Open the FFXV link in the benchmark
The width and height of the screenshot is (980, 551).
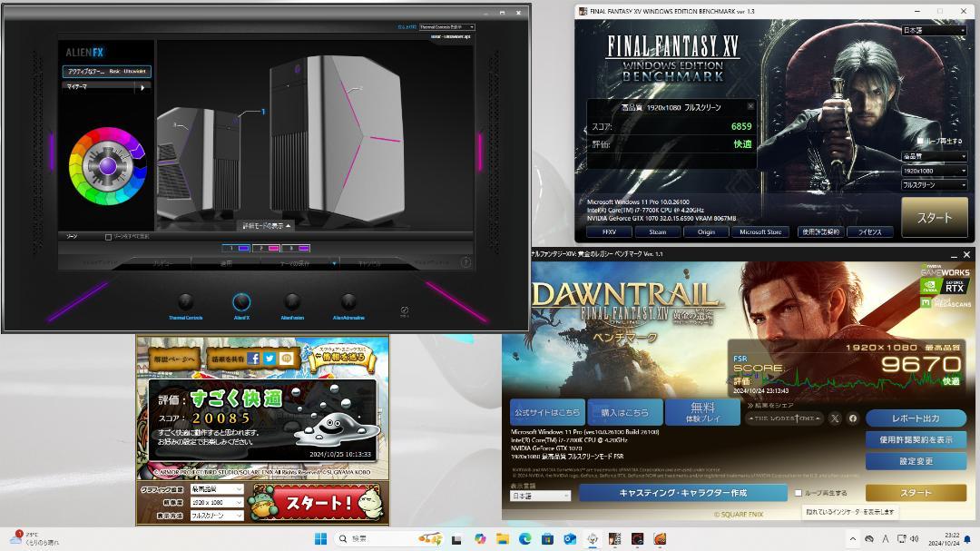click(x=609, y=232)
